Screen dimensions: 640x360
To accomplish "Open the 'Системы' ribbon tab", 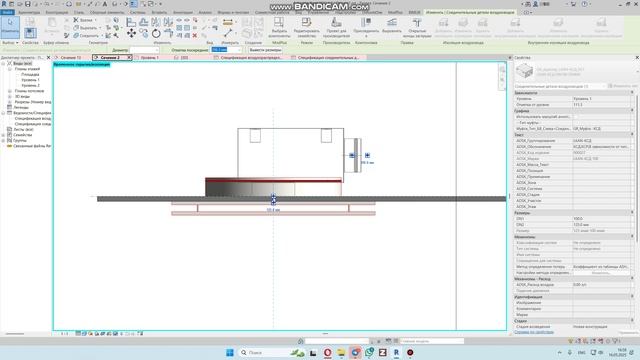I will 137,12.
